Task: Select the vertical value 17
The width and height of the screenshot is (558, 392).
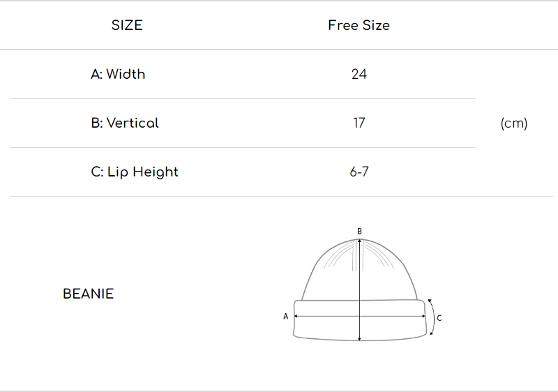Action: coord(359,123)
